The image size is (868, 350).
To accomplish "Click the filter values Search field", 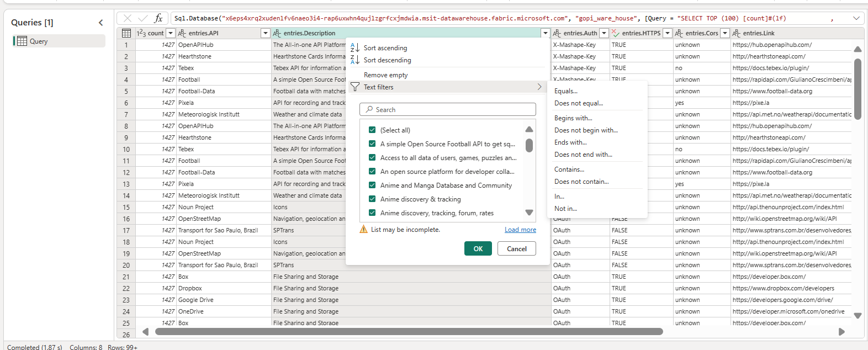I will click(448, 109).
